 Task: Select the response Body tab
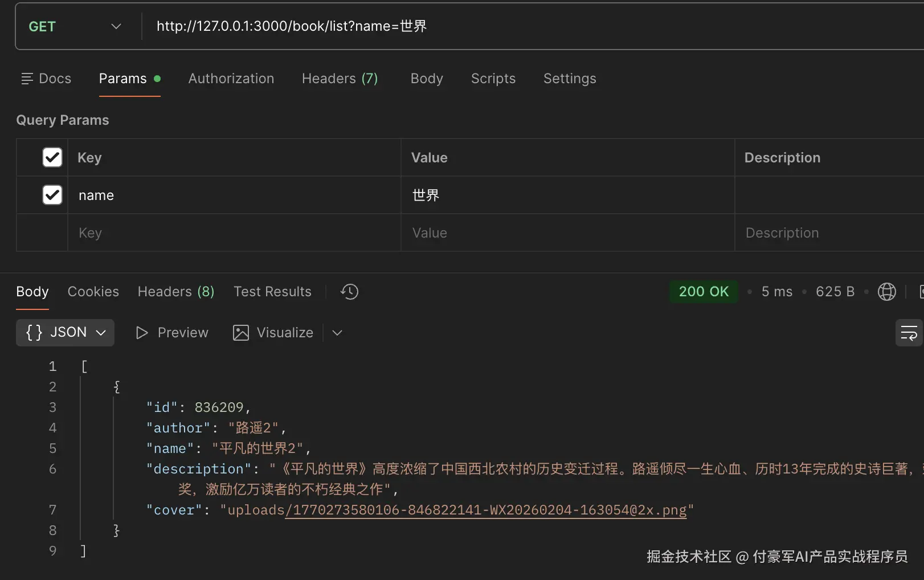32,292
